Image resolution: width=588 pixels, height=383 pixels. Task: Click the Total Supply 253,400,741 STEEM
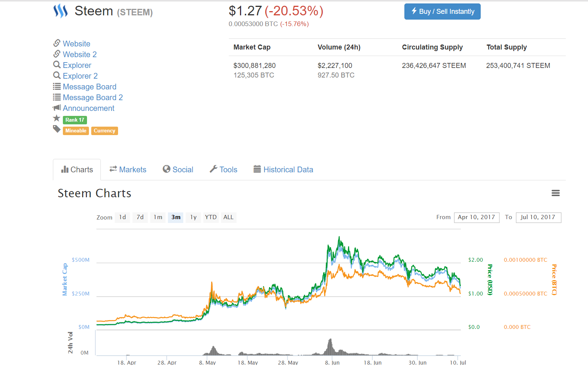pos(518,66)
